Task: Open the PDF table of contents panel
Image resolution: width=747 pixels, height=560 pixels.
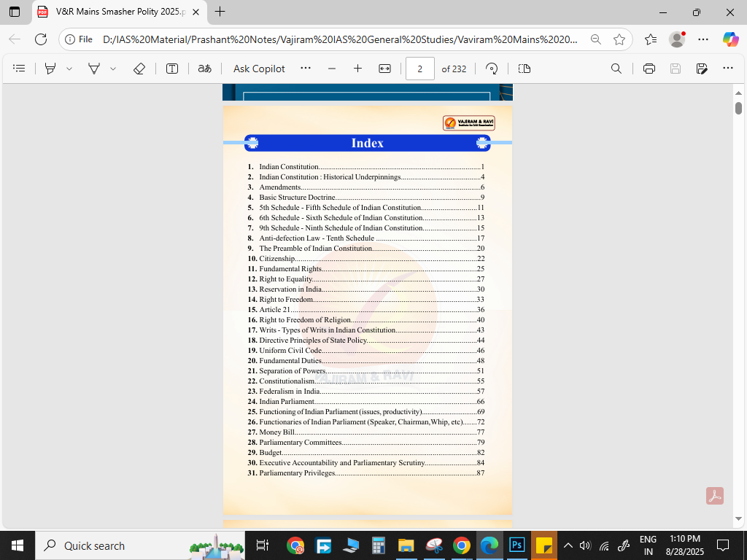Action: pyautogui.click(x=20, y=69)
